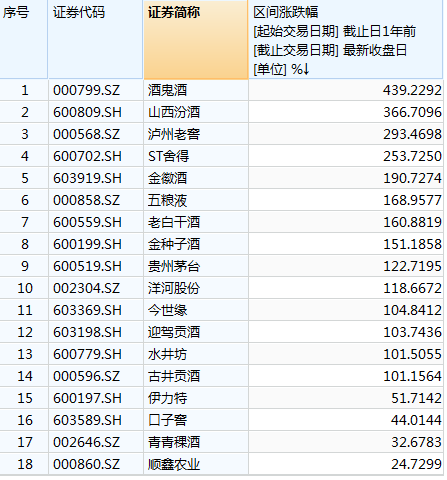Click value 253.7250
The height and width of the screenshot is (480, 447).
pyautogui.click(x=412, y=156)
